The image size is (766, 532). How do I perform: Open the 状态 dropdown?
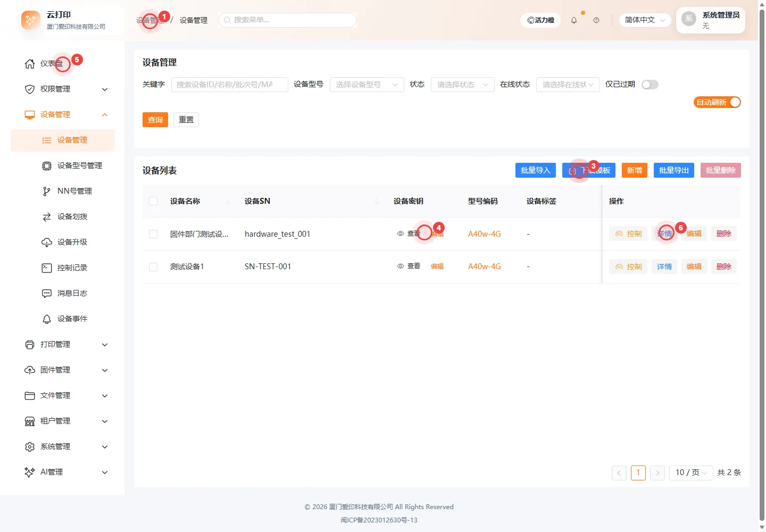[463, 85]
